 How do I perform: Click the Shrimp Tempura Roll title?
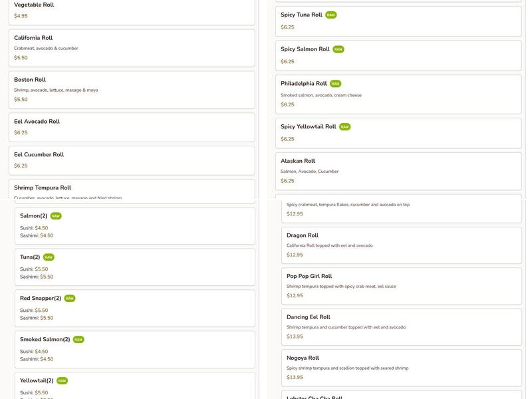[x=43, y=188]
